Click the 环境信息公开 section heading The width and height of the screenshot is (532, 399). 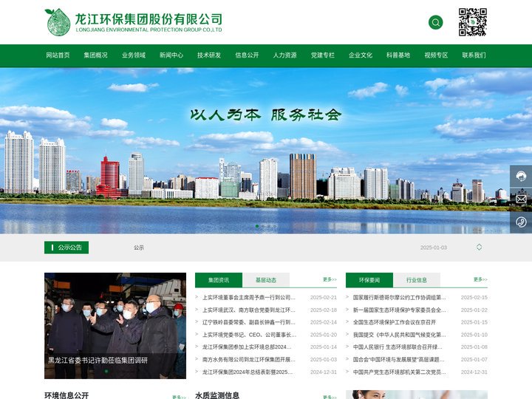point(66,395)
